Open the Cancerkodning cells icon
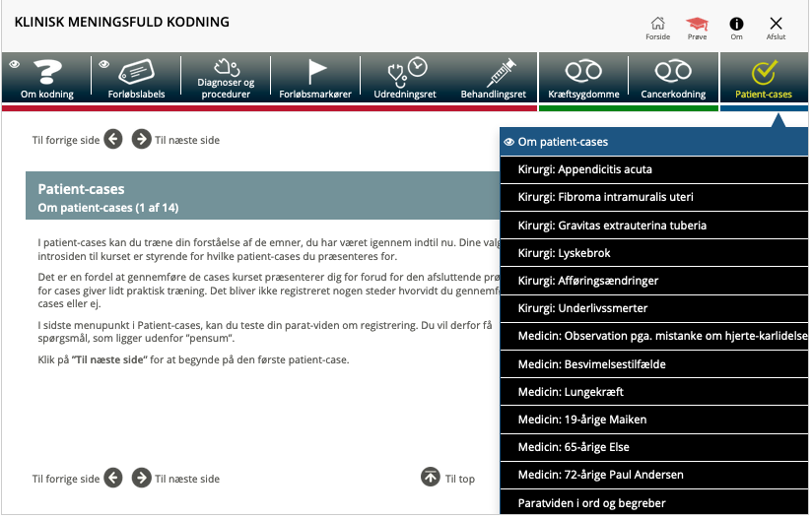 point(673,71)
